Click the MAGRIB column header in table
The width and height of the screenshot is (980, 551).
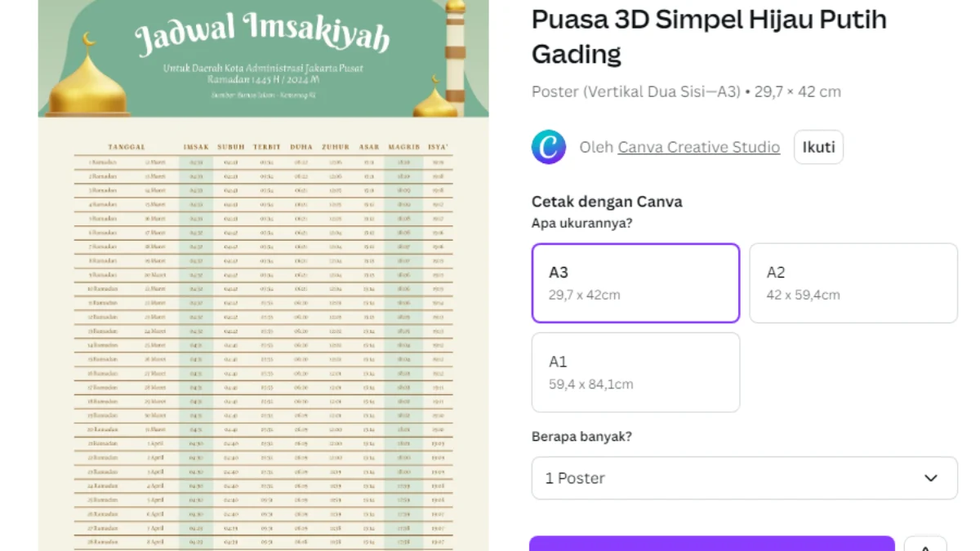[x=404, y=147]
